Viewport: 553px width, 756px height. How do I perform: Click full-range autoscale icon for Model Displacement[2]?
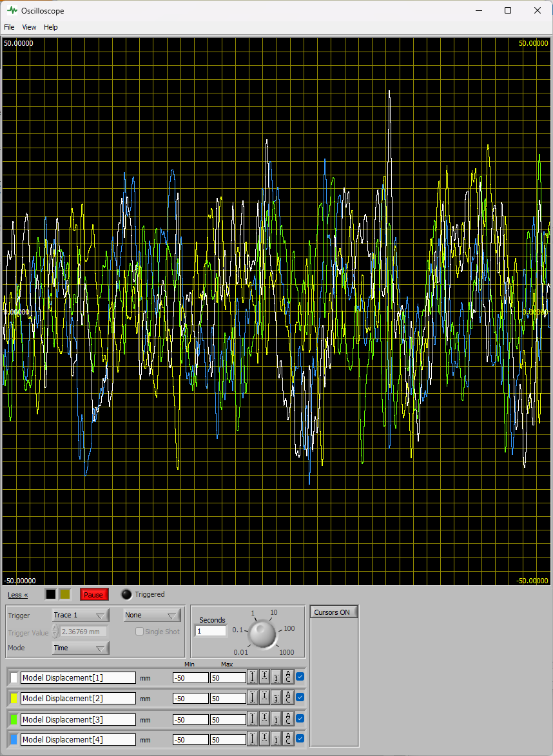[x=253, y=697]
